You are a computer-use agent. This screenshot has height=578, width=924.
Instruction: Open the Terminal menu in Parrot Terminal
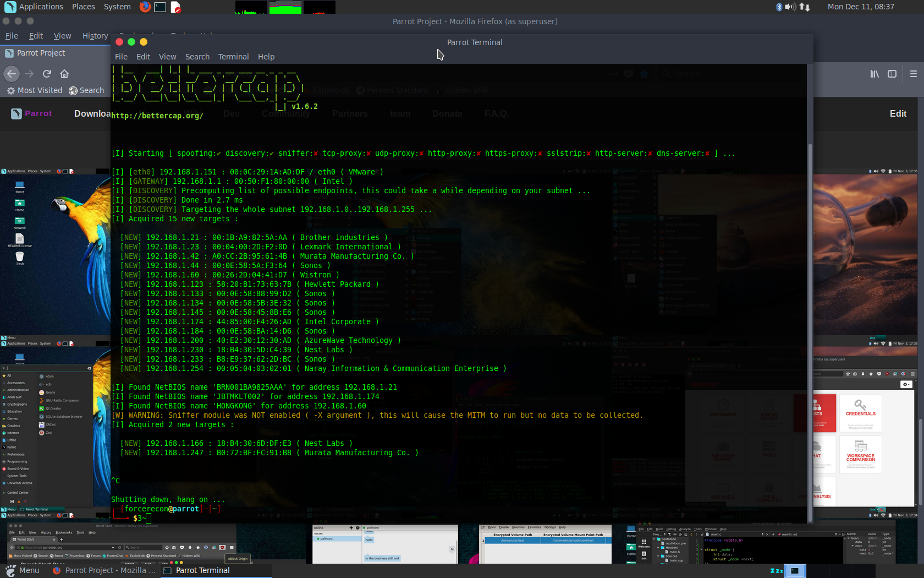pos(233,57)
